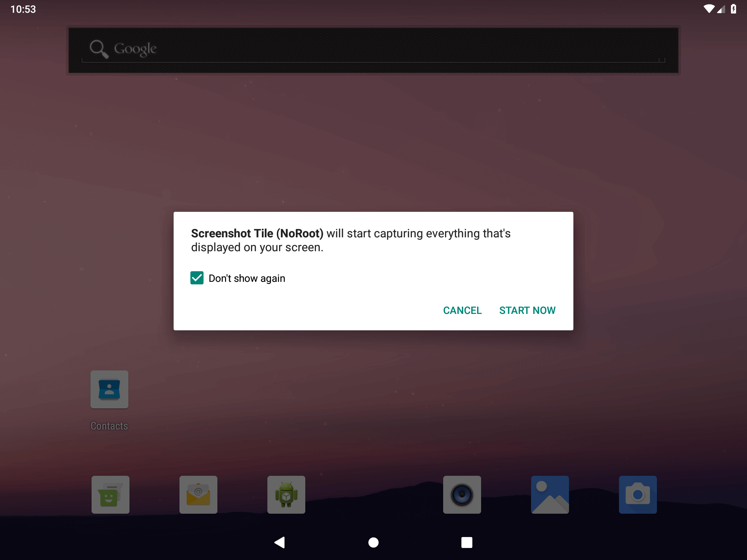The height and width of the screenshot is (560, 747).
Task: Tap the Google search bar
Action: pyautogui.click(x=373, y=50)
